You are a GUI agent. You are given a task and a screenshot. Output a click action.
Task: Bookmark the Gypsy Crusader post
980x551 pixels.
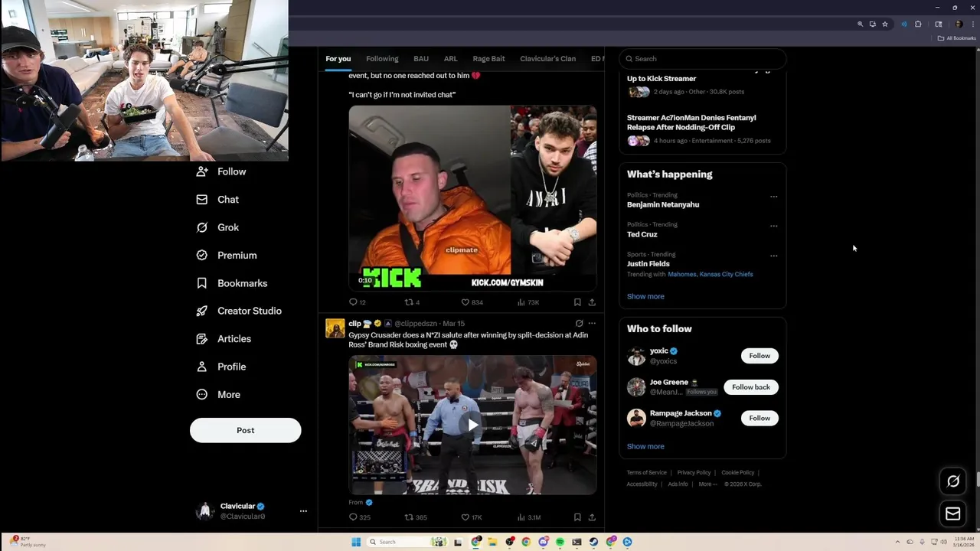[x=577, y=517]
